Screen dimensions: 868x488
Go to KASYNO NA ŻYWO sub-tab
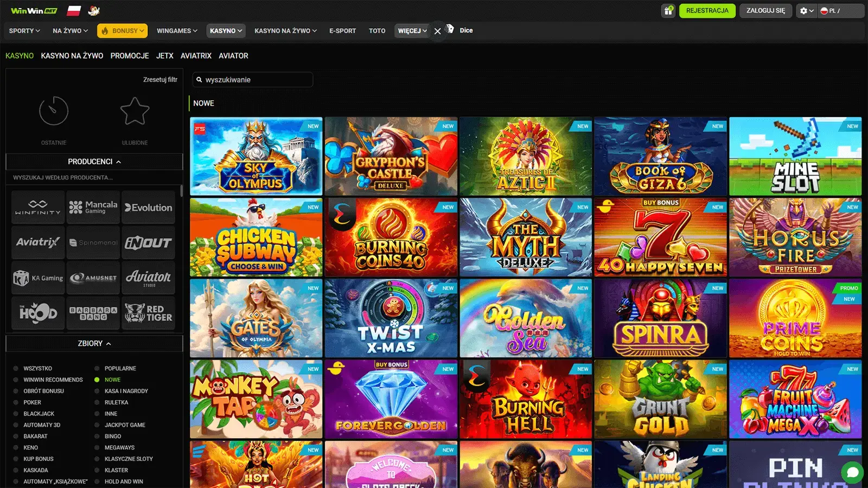point(72,56)
